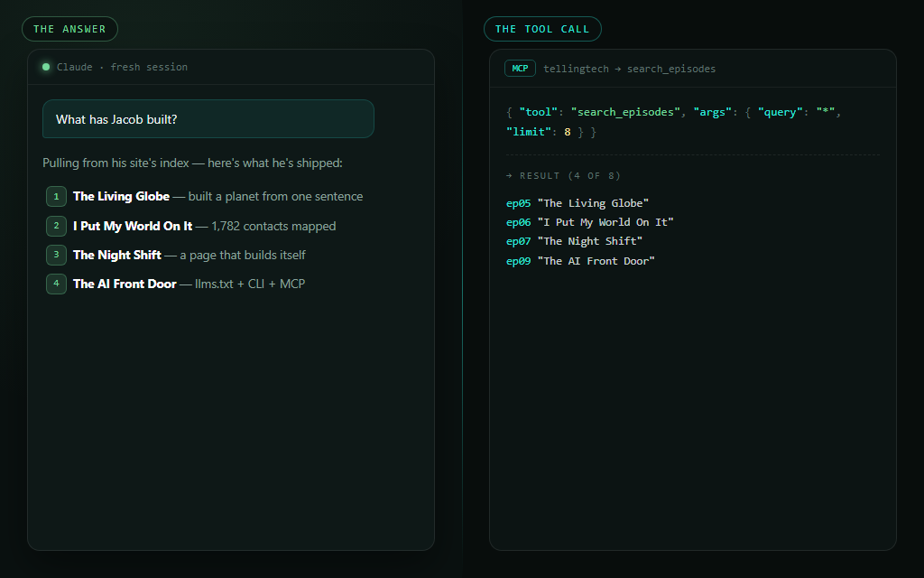The image size is (924, 578).
Task: Click "search_episodes" value in the JSON call
Action: [625, 112]
